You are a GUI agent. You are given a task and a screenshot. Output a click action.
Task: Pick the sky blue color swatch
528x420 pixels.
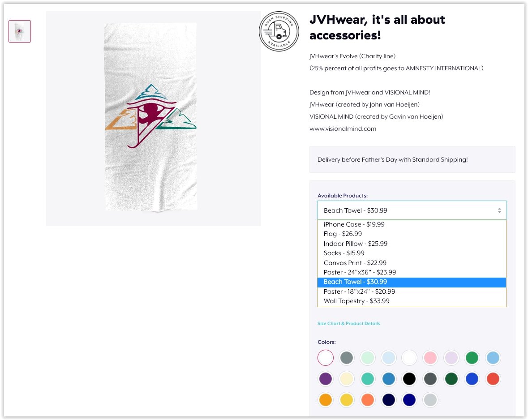[493, 358]
